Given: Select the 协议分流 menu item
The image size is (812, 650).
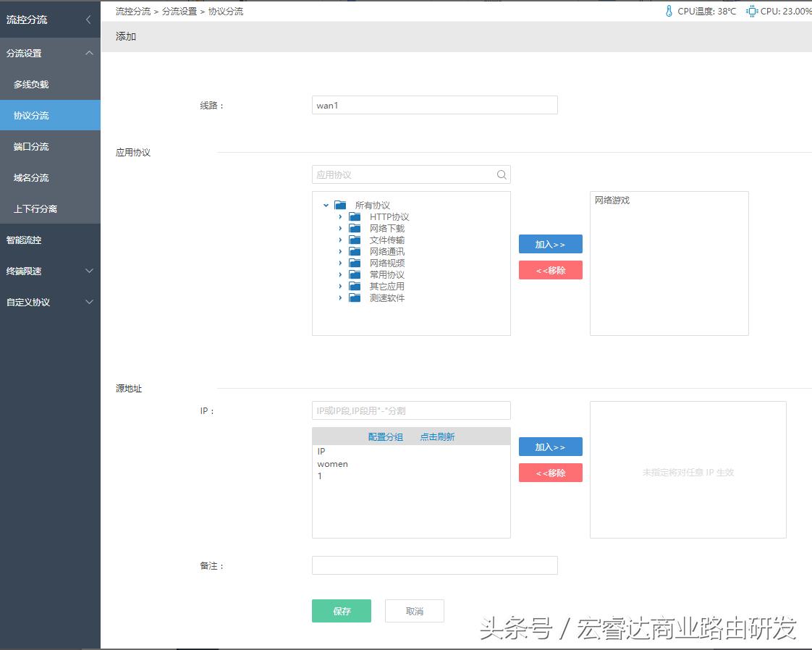Looking at the screenshot, I should pos(50,115).
